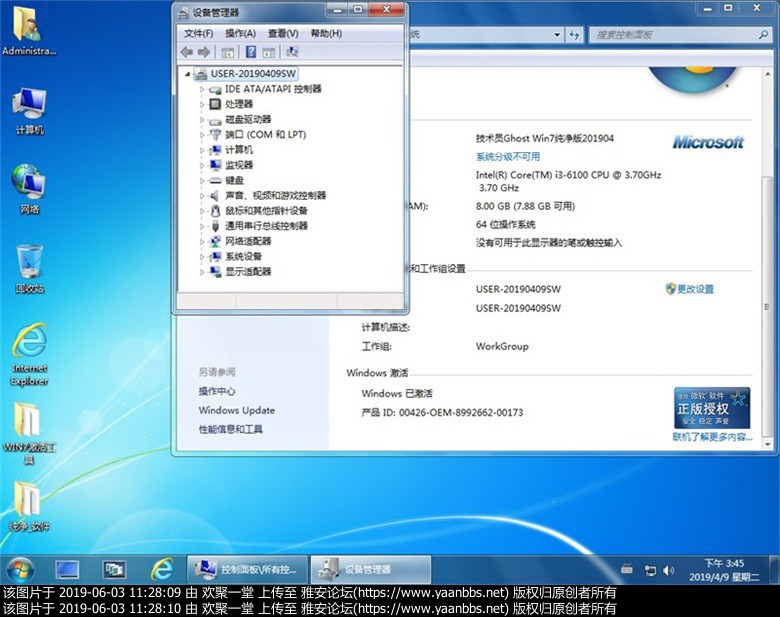Click scroll-down arrow in system window scrollbar

pyautogui.click(x=768, y=443)
